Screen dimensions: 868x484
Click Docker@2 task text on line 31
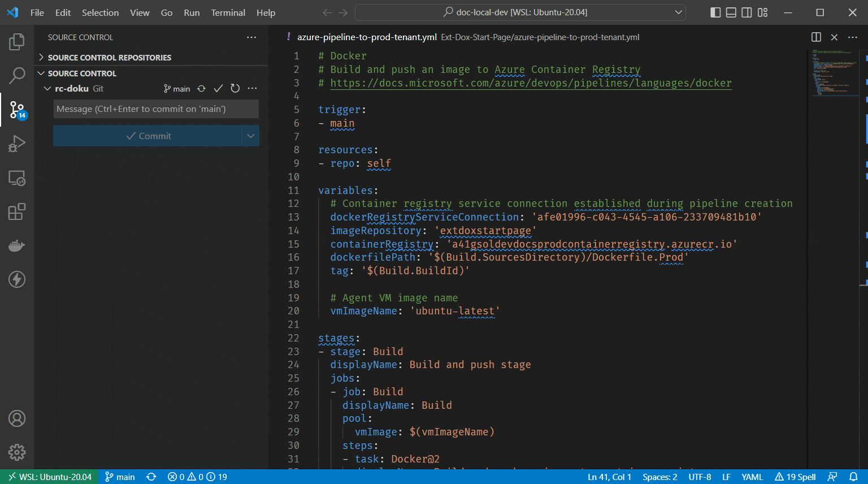click(415, 459)
